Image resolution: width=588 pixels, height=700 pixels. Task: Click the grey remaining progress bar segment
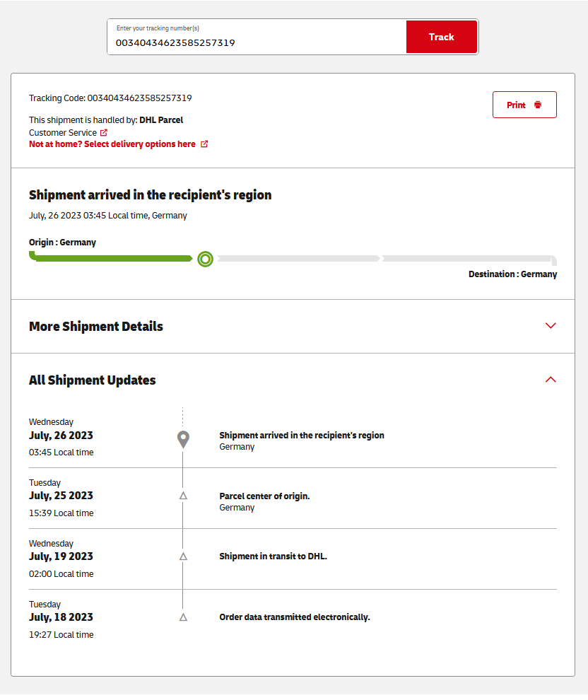pos(382,259)
